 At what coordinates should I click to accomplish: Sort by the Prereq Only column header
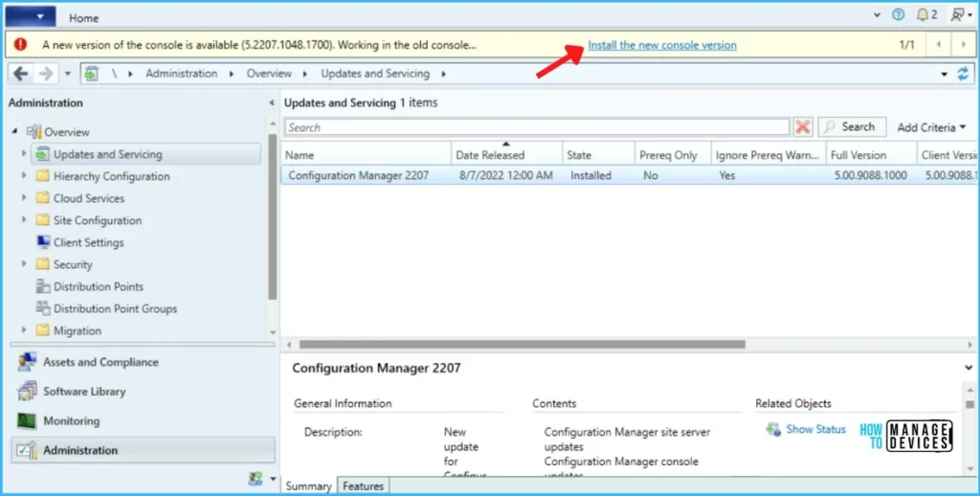[673, 155]
